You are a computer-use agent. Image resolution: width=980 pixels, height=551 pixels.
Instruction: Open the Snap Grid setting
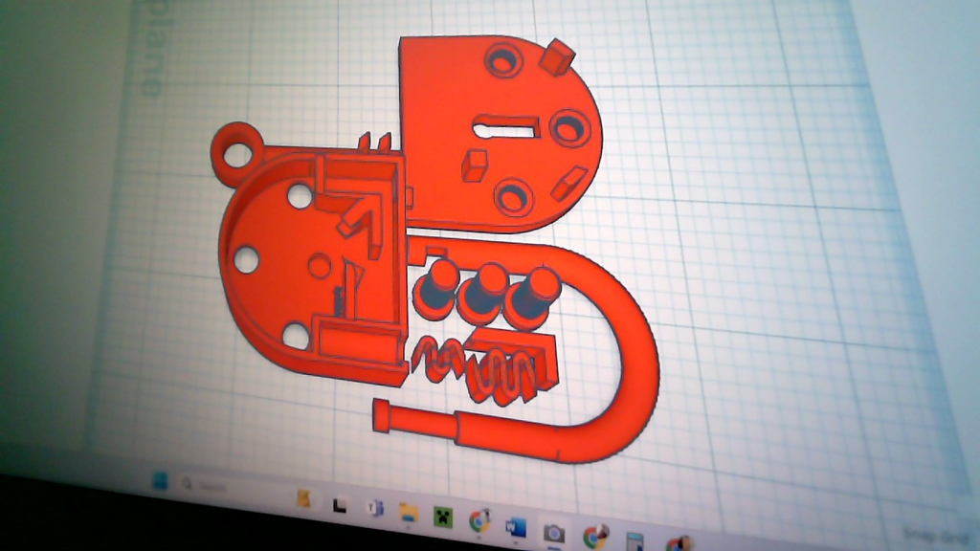(936, 536)
